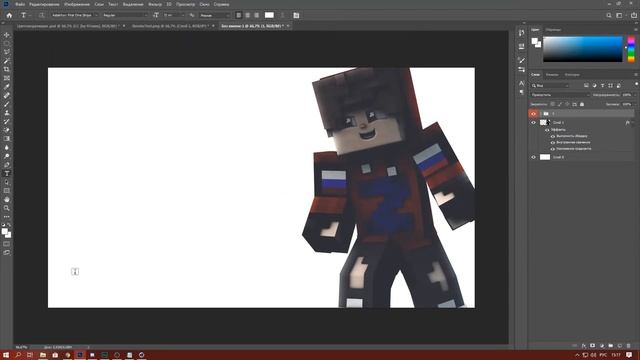
Task: Create a new layer
Action: pos(620,346)
